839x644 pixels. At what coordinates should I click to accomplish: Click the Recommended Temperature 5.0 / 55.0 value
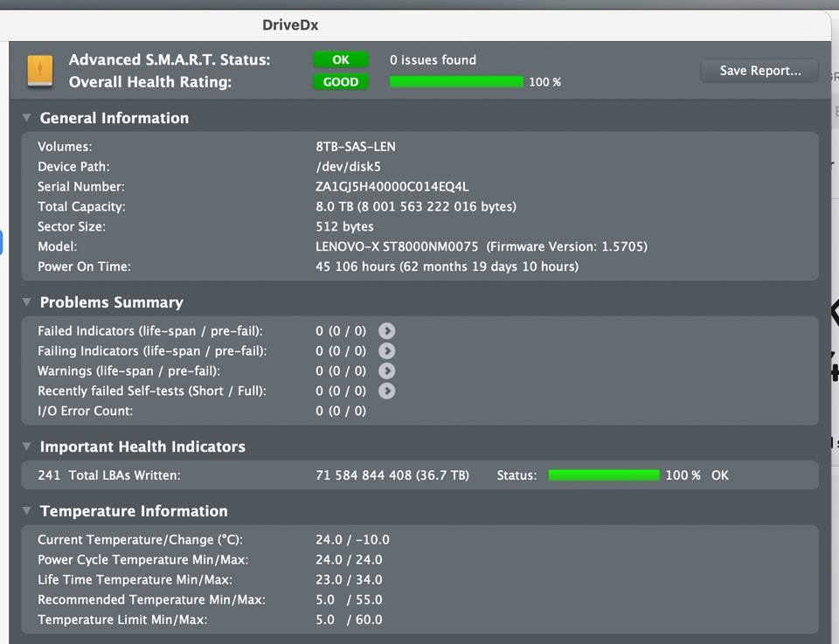click(x=349, y=599)
